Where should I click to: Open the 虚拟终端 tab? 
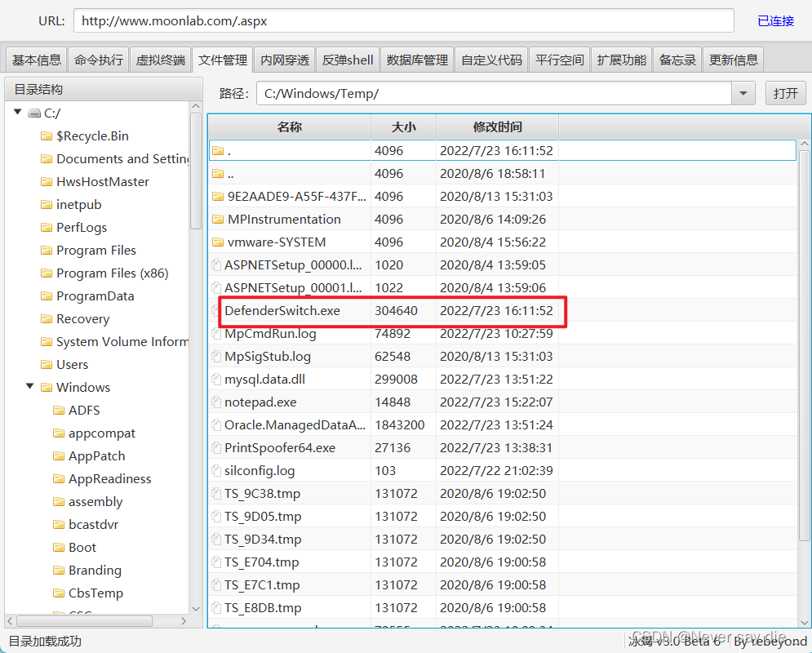(161, 60)
